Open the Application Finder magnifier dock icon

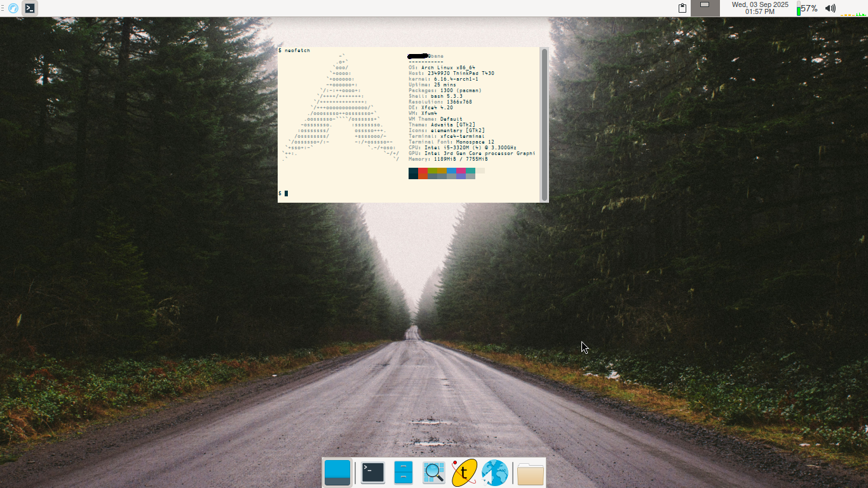[434, 473]
